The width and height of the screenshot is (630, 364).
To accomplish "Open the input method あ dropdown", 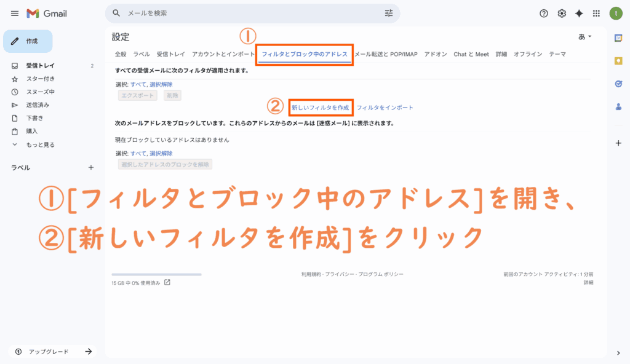I will (584, 37).
